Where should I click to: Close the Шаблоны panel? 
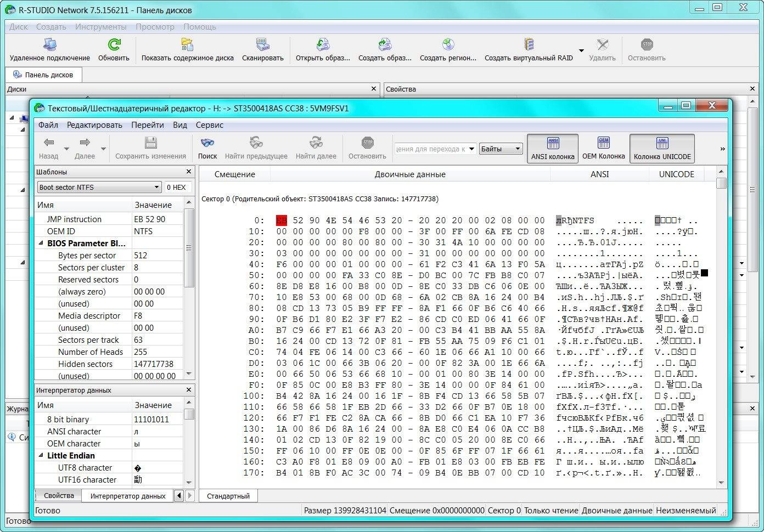(x=189, y=172)
